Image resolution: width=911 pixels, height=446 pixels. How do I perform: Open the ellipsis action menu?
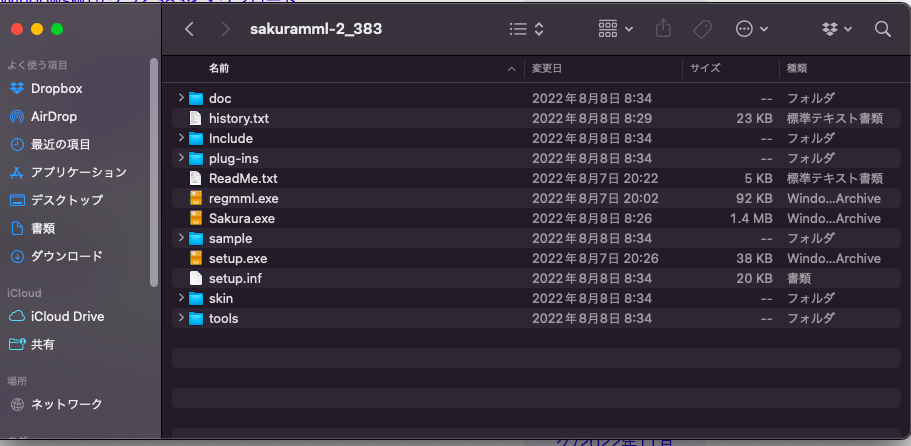[752, 29]
